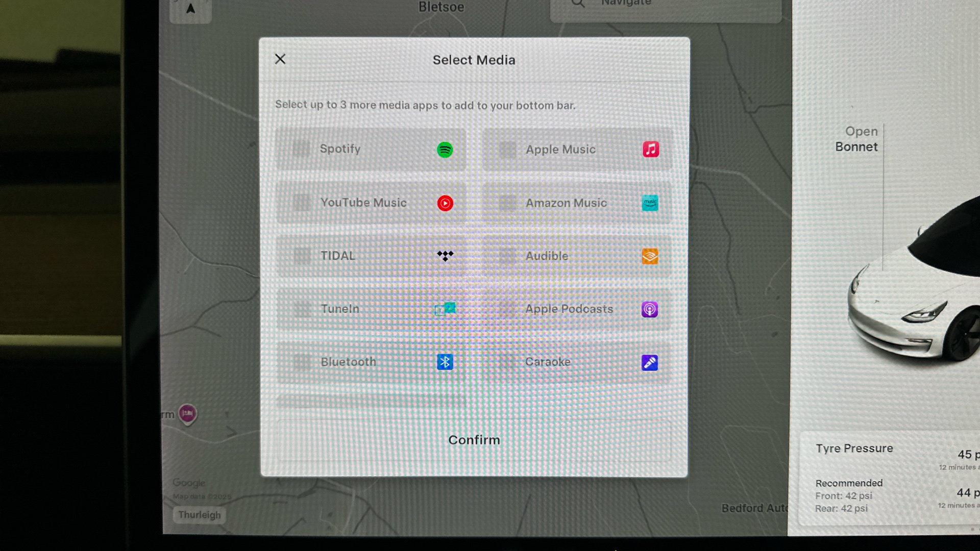Tap the TIDAL diamond logo icon
The image size is (980, 551).
[445, 256]
